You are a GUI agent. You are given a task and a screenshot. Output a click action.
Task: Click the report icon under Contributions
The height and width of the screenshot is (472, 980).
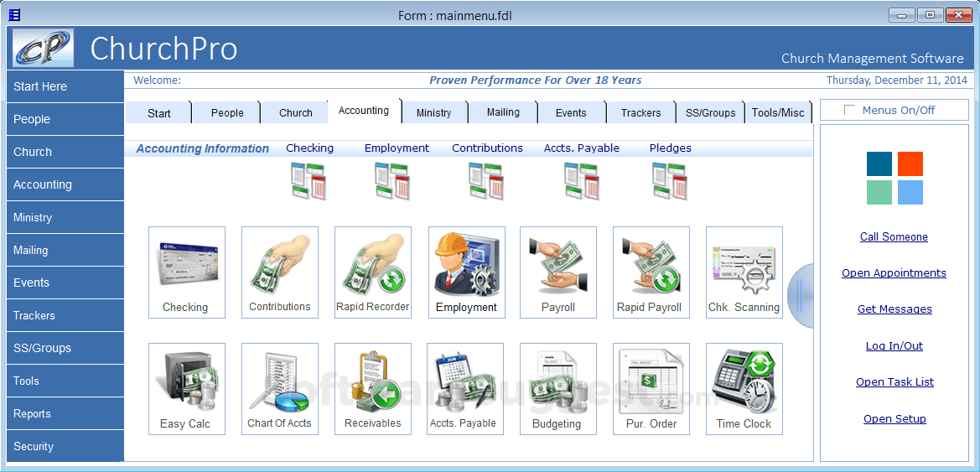pos(487,181)
